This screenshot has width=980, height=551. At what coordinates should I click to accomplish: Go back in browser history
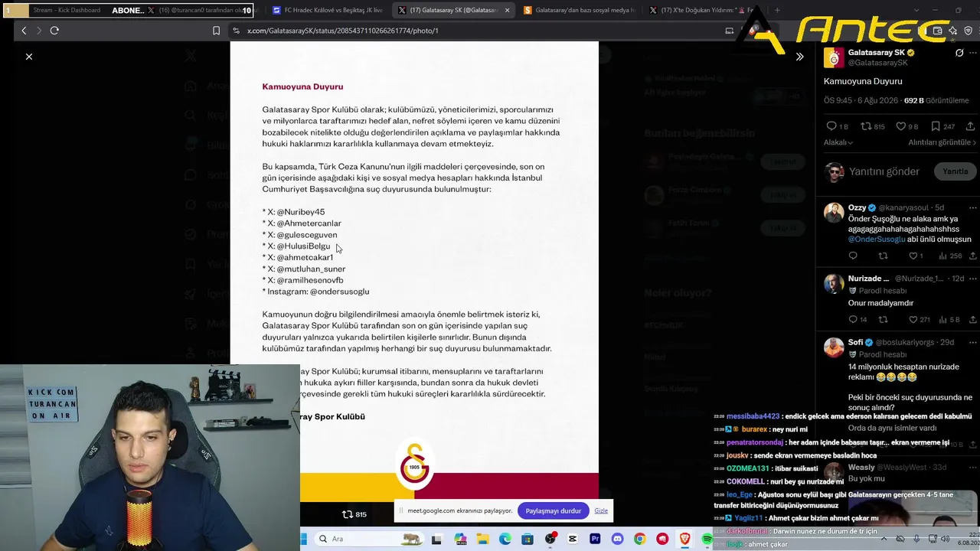pos(24,31)
